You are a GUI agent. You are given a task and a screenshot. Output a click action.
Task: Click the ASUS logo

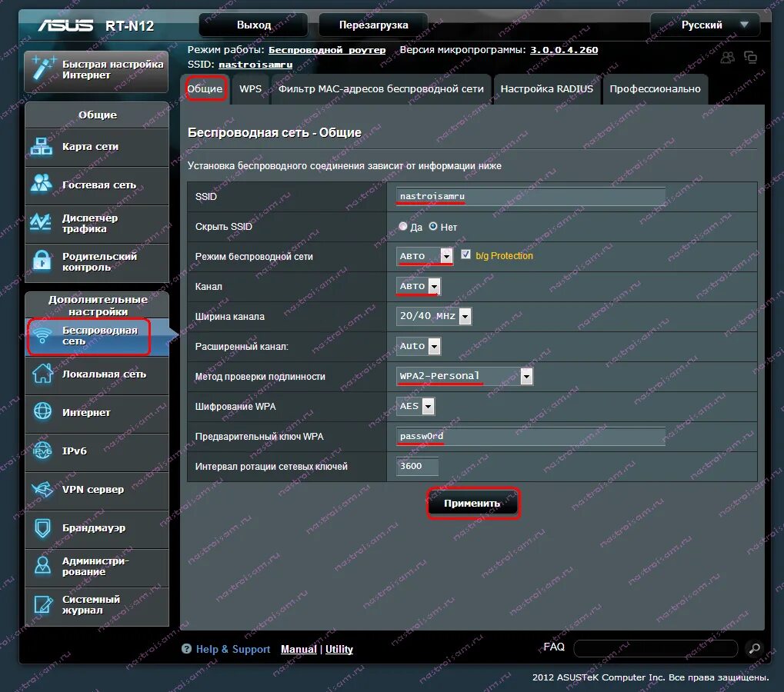tap(66, 25)
